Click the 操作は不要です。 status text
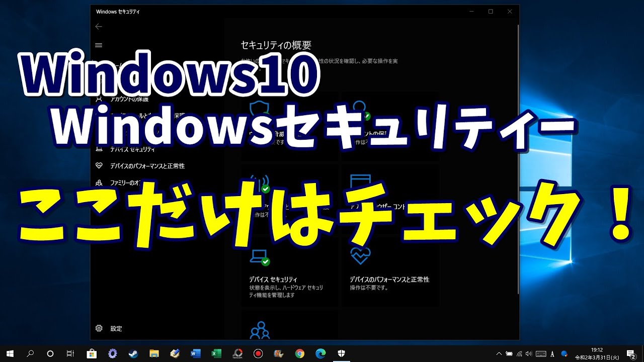The height and width of the screenshot is (362, 644). [x=369, y=288]
